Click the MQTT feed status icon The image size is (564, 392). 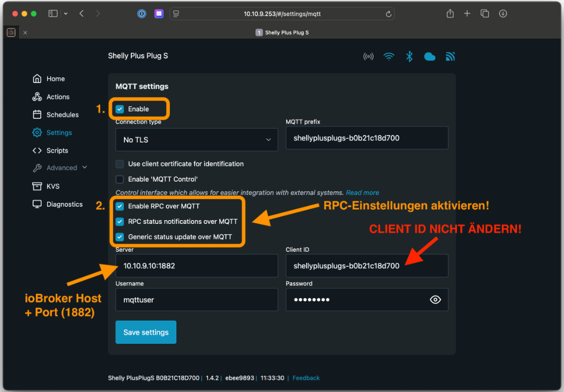click(450, 57)
